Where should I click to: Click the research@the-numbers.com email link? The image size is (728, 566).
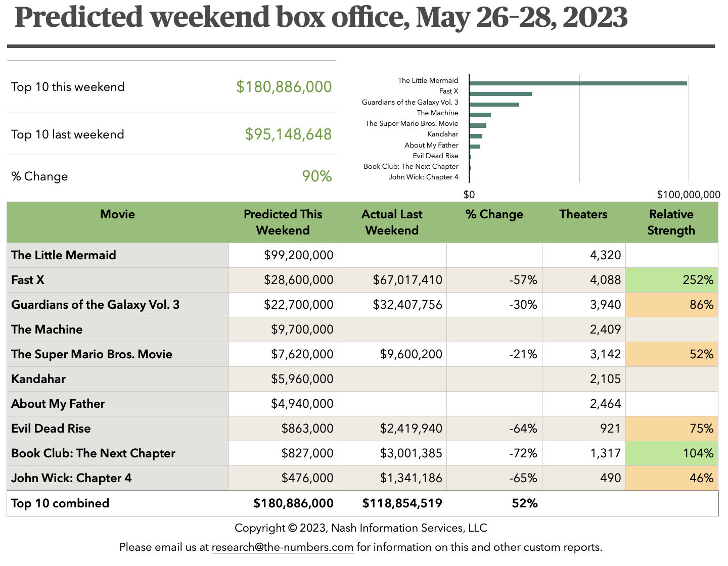[282, 547]
